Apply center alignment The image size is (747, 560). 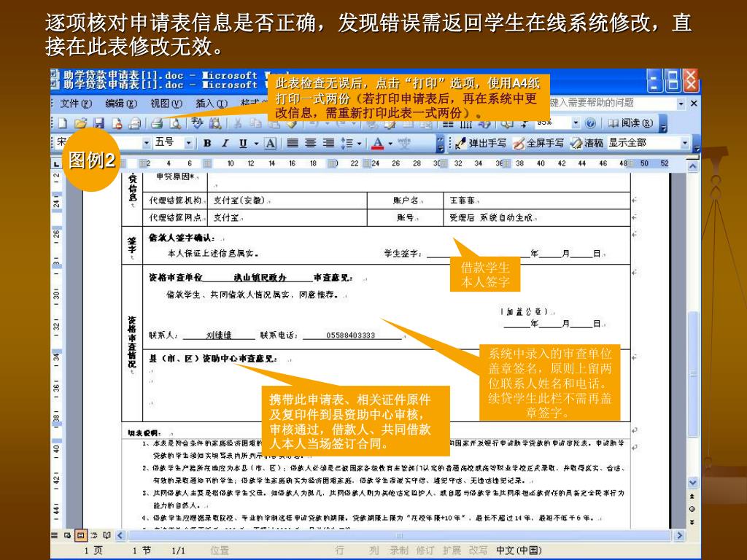(311, 143)
